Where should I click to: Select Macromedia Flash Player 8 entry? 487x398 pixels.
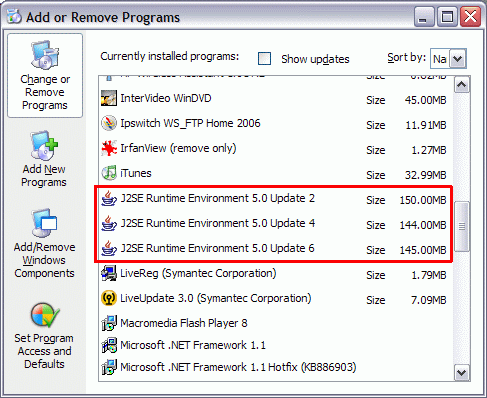click(x=275, y=323)
